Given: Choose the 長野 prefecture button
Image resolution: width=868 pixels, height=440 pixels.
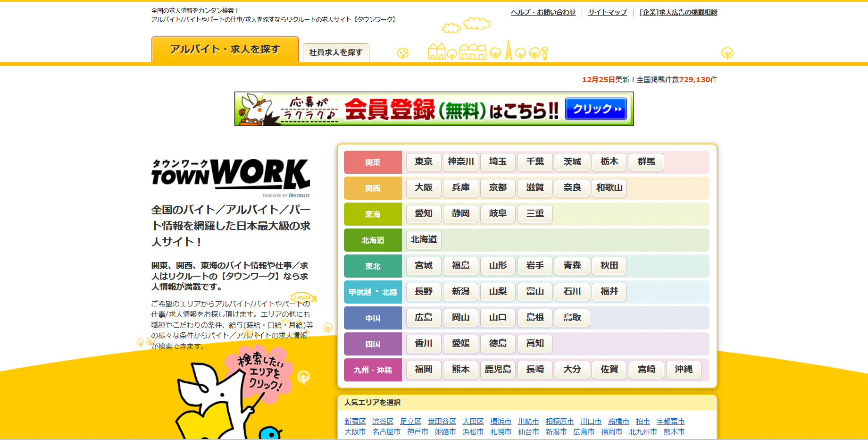Looking at the screenshot, I should coord(424,292).
